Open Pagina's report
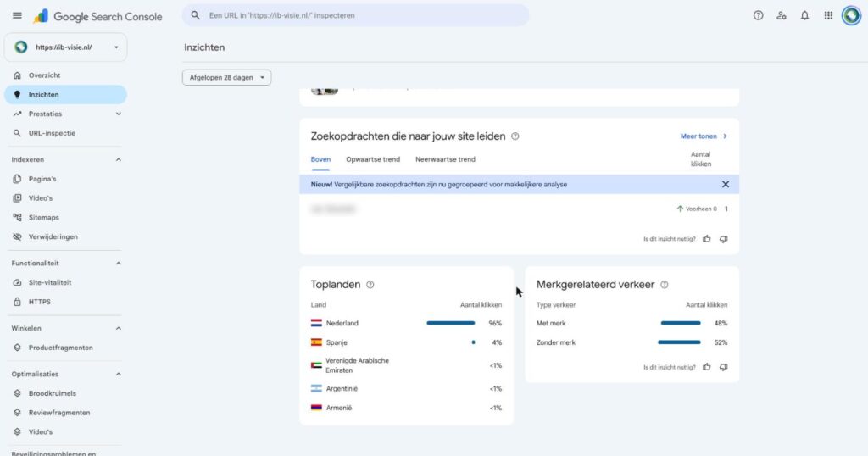 [65, 179]
